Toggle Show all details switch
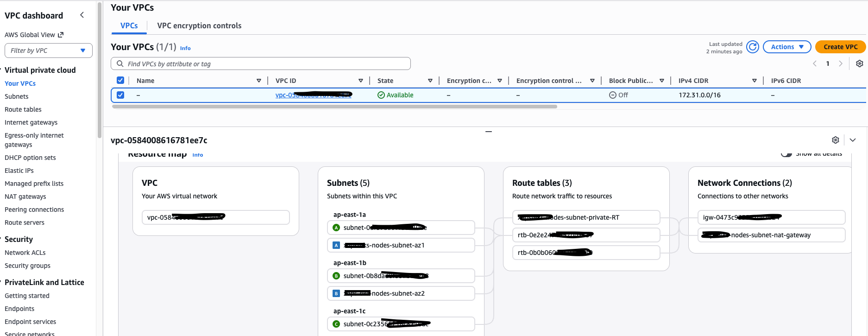Viewport: 868px width, 336px height. [x=786, y=154]
